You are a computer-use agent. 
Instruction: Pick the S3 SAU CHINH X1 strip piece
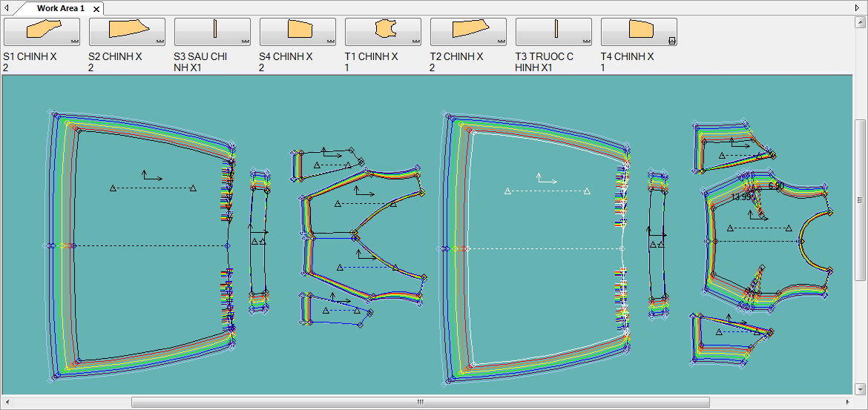[x=213, y=31]
